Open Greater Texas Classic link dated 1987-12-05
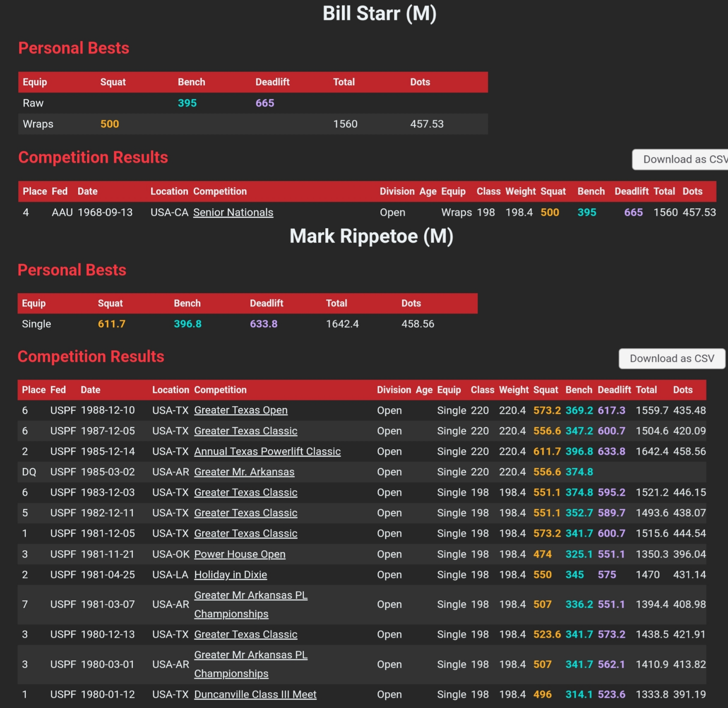The image size is (728, 708). [246, 431]
